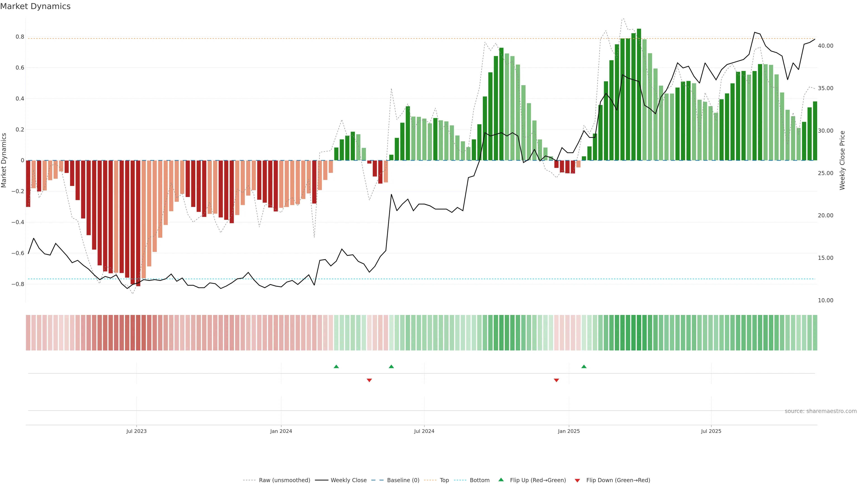
Task: Toggle the Weekly Close legend entry
Action: [x=348, y=480]
